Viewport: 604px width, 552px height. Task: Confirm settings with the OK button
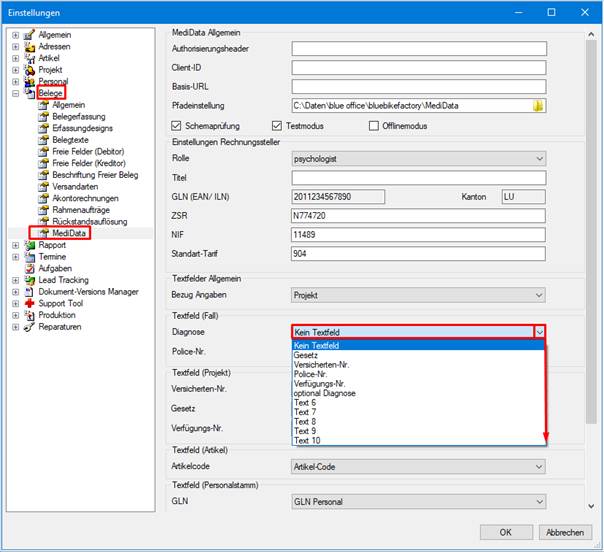coord(506,532)
